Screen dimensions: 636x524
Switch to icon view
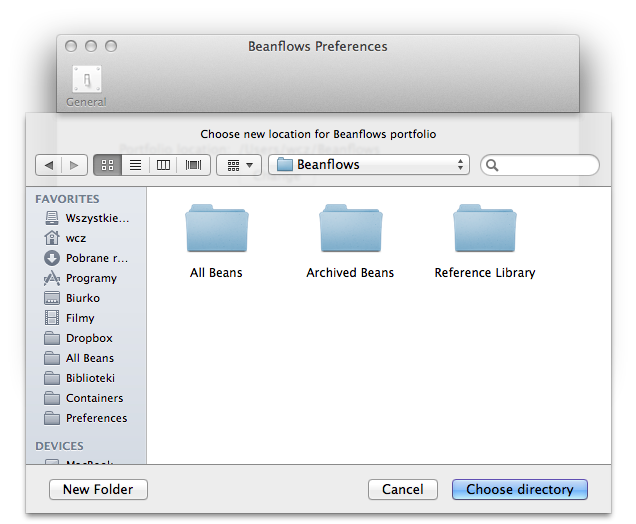[x=107, y=165]
